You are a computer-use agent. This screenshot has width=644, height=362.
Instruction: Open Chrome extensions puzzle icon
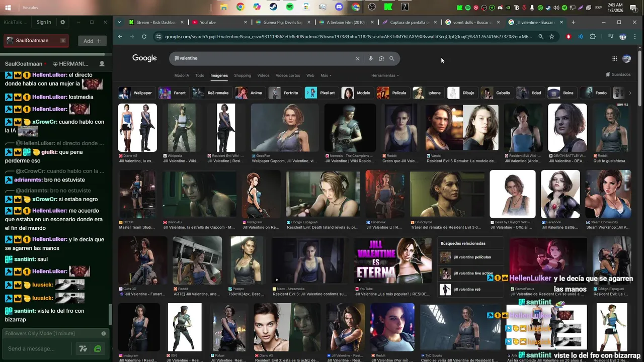pyautogui.click(x=593, y=37)
